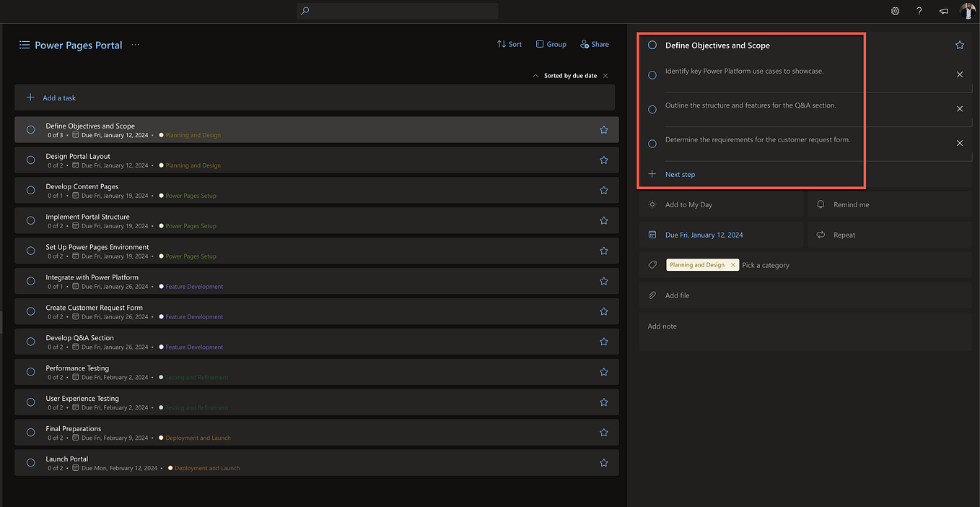
Task: Mark Define Objectives and Scope as complete
Action: point(652,45)
